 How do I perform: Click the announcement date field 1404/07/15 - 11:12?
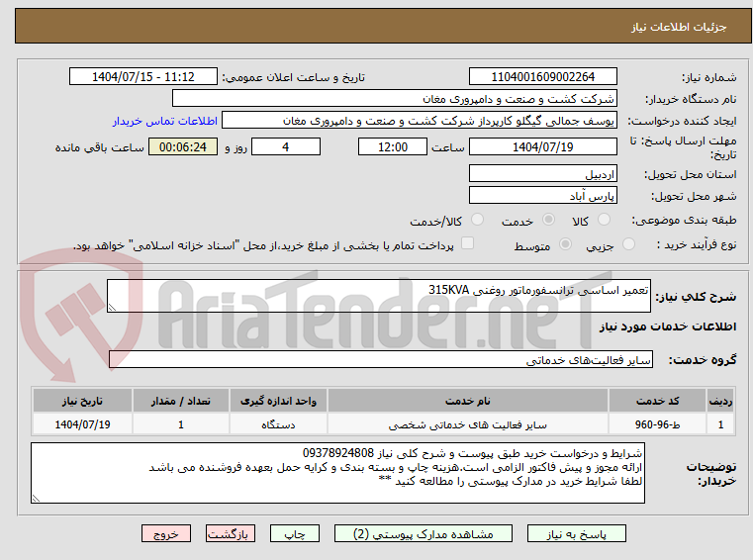[143, 77]
